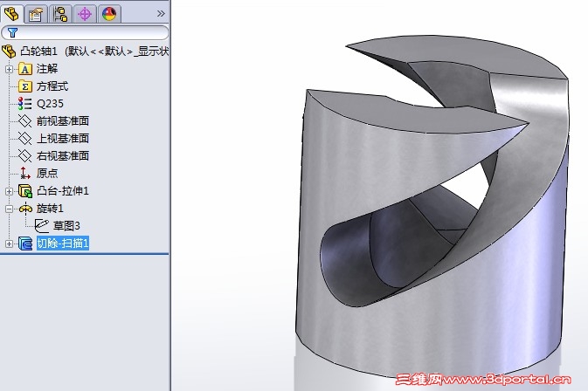Viewport: 588px width, 391px height.
Task: Click the 注解 folder icon
Action: tap(25, 69)
